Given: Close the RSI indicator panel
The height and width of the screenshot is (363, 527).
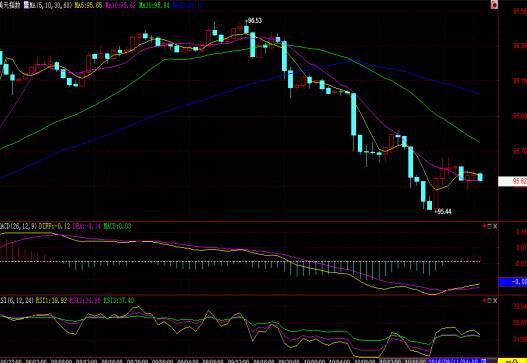Looking at the screenshot, I should click(495, 300).
